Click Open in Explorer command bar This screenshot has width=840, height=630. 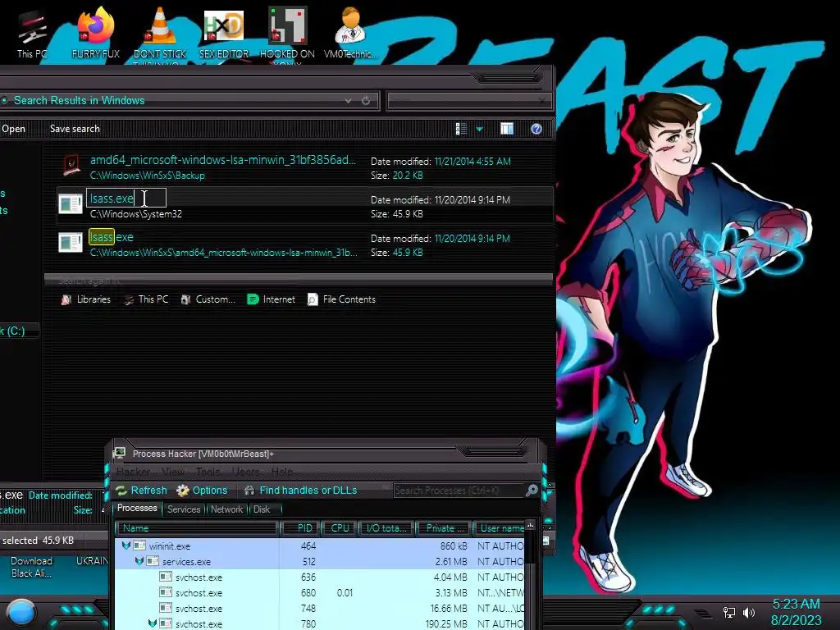point(13,129)
